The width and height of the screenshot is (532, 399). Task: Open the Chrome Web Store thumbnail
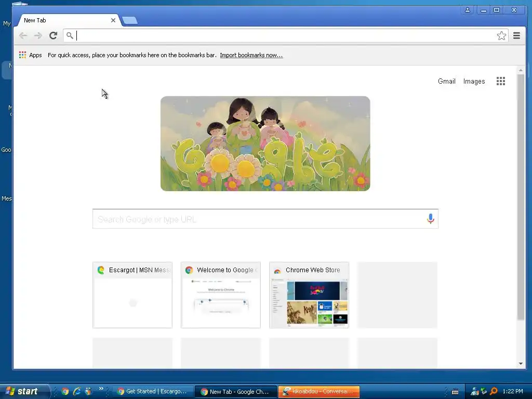[309, 295]
